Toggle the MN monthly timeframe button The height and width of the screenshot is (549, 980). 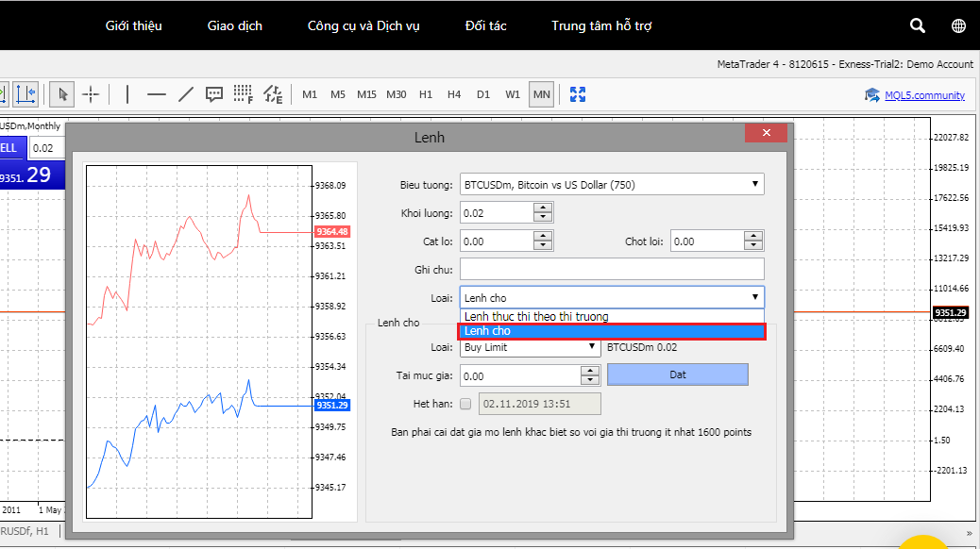point(541,94)
